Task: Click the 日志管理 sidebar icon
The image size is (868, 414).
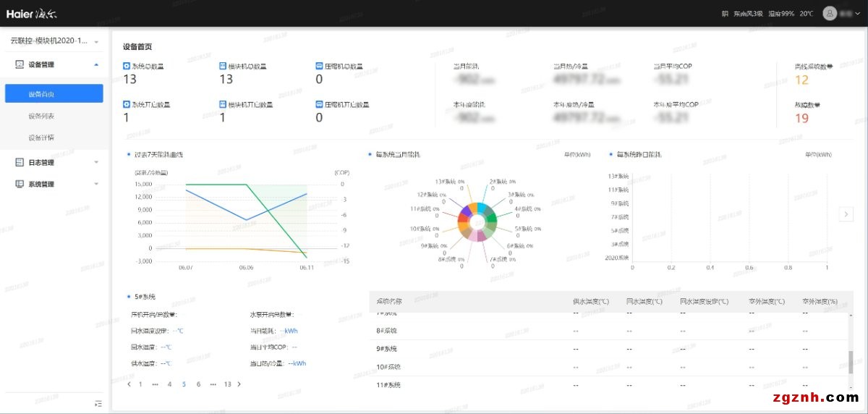Action: click(20, 162)
